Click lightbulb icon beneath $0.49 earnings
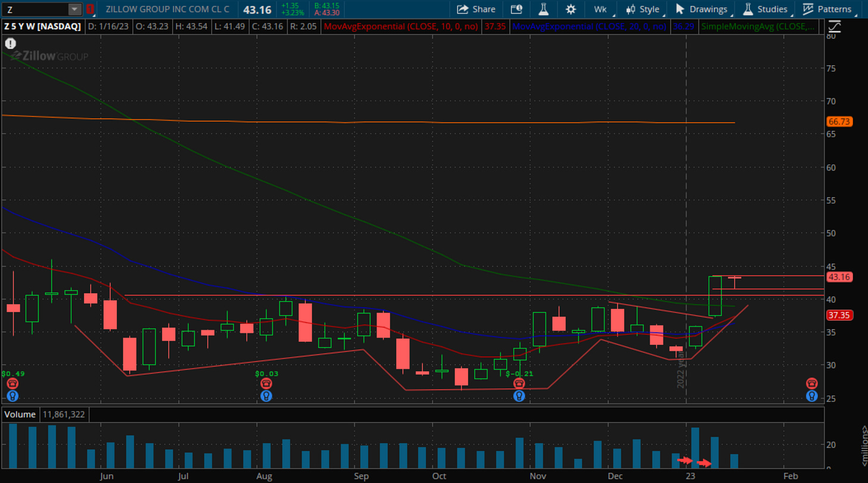Image resolution: width=868 pixels, height=483 pixels. click(13, 396)
